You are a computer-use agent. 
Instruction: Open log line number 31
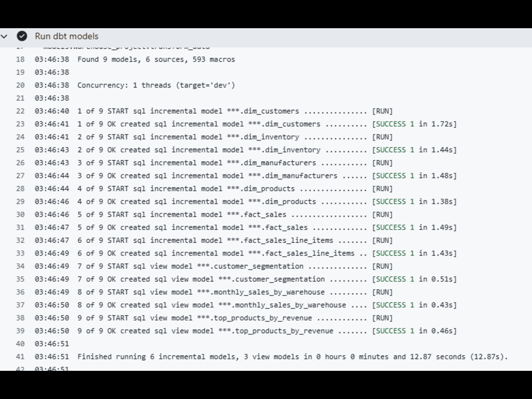coord(20,227)
